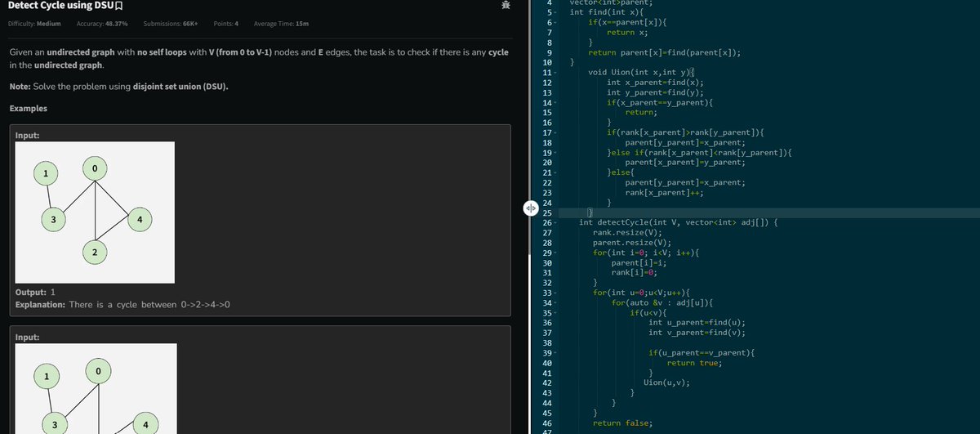Bookmark the Detect Cycle using DSU problem
Viewport: 980px width, 434px height.
coord(118,6)
